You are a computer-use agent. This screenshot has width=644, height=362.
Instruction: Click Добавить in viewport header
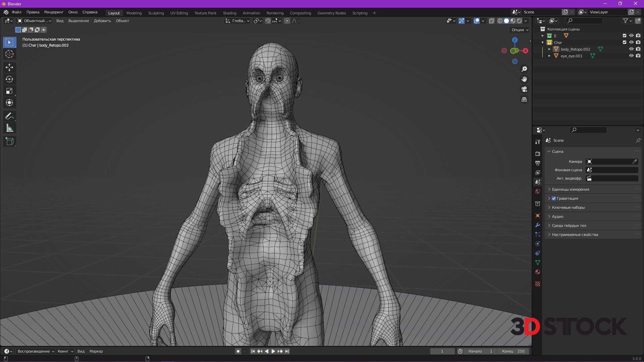[102, 21]
